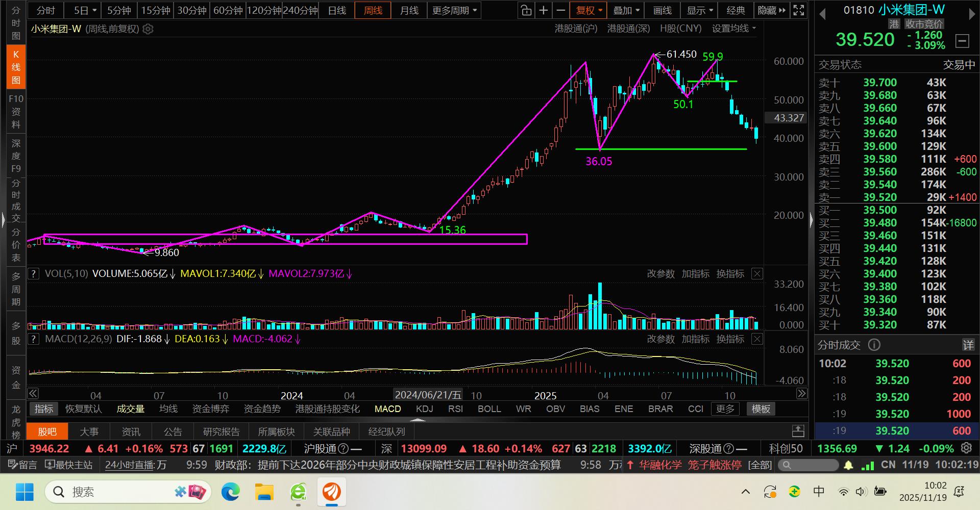
Task: Open 复权 adjustment dropdown
Action: pos(589,10)
